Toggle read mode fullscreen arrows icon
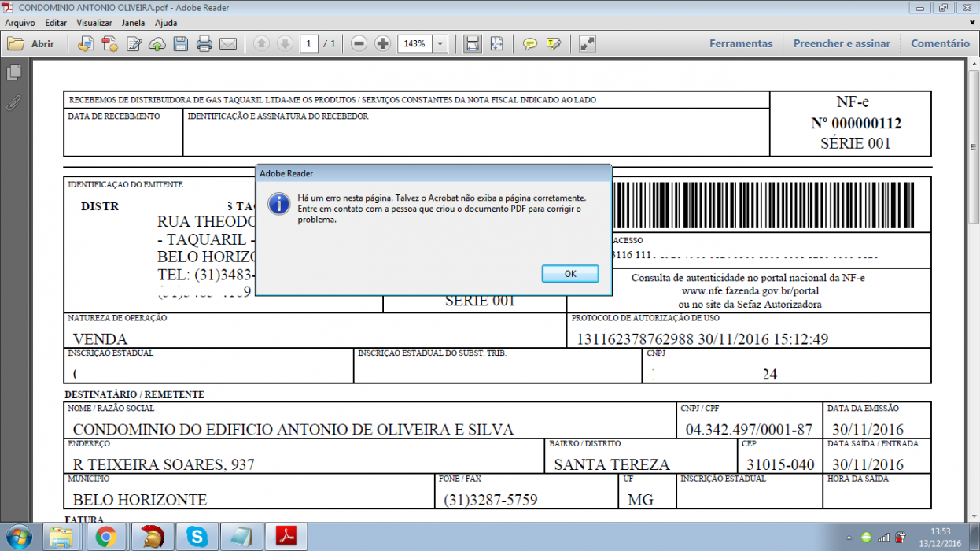This screenshot has height=551, width=980. click(587, 44)
